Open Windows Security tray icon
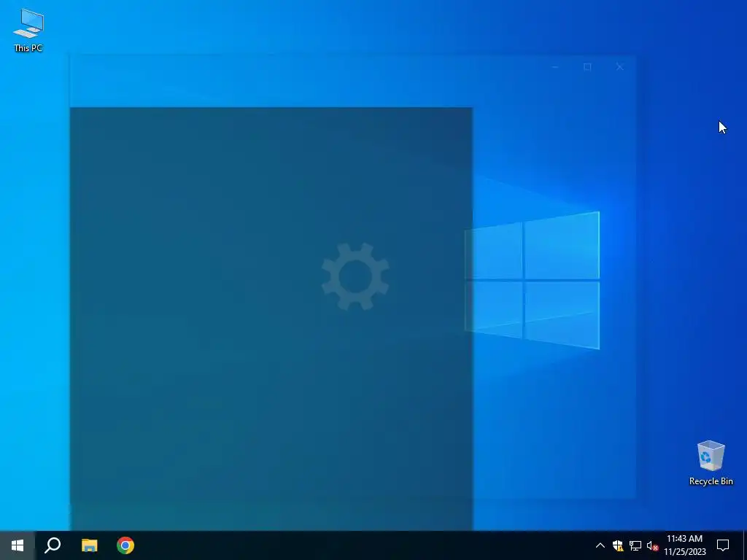Viewport: 747px width, 560px height. pyautogui.click(x=618, y=545)
